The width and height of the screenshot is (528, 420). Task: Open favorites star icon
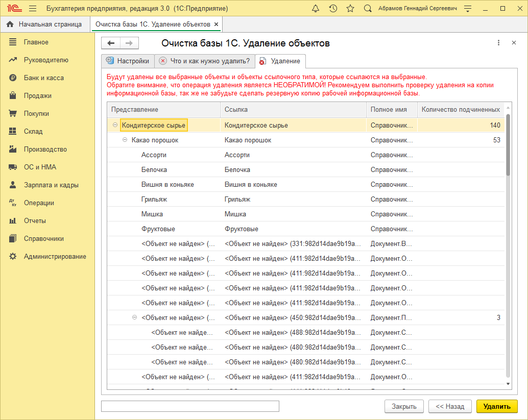[x=350, y=9]
